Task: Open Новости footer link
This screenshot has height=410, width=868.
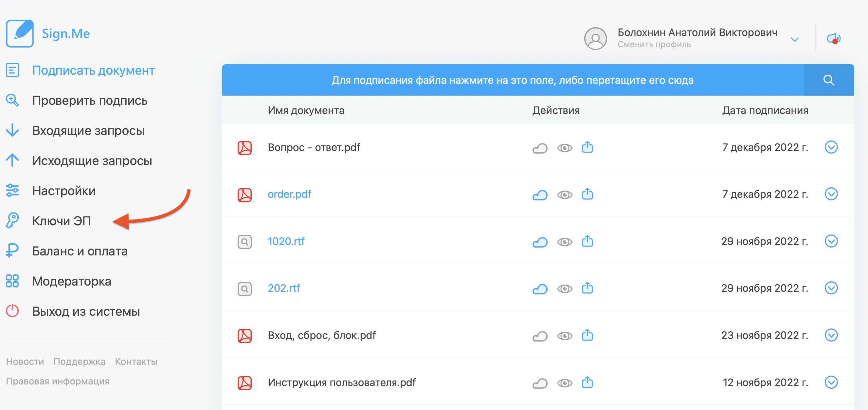Action: 25,362
